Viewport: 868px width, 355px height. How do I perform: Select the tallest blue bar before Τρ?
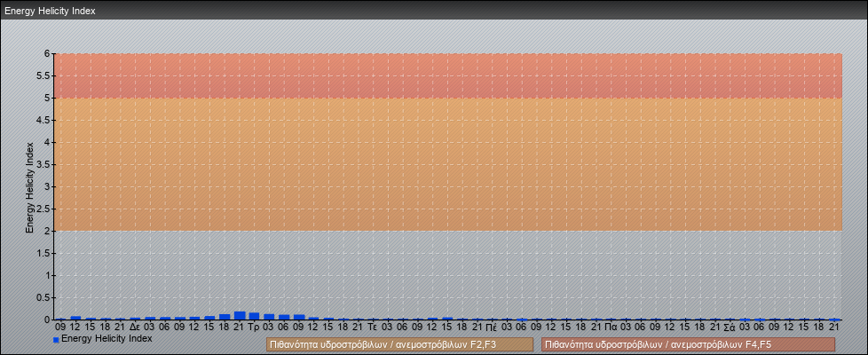[x=240, y=315]
